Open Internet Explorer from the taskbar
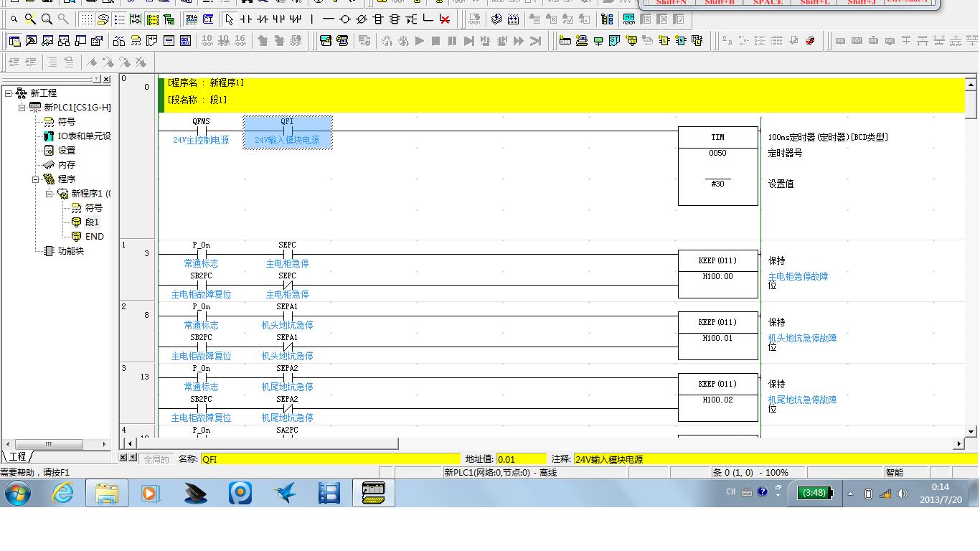 (x=63, y=494)
